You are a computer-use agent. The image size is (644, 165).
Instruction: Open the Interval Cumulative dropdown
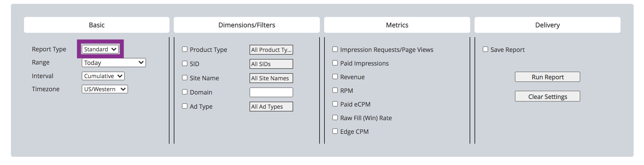103,76
